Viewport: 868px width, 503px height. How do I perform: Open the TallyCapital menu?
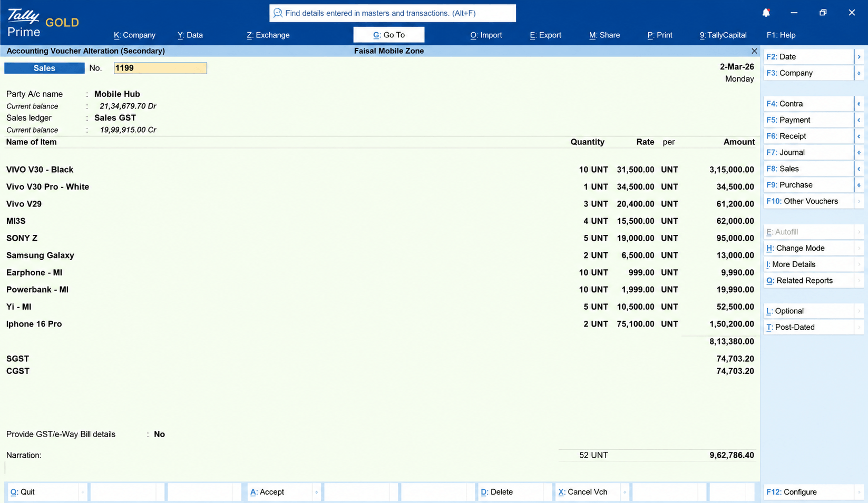coord(723,35)
